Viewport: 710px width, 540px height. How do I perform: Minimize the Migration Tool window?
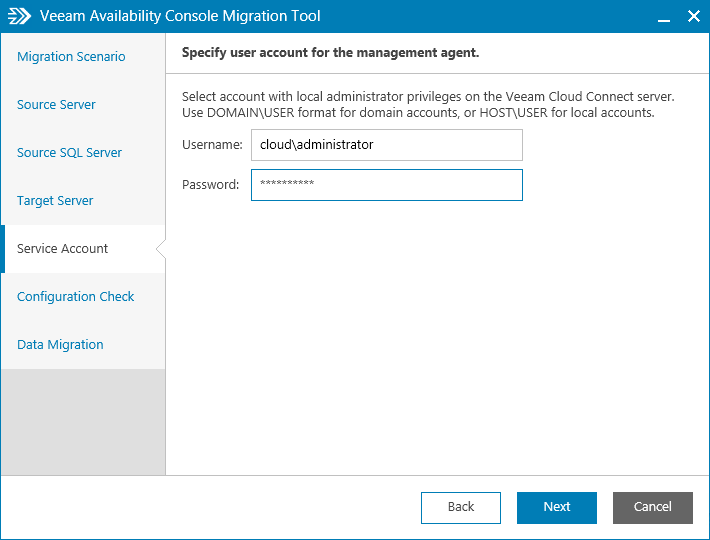pyautogui.click(x=662, y=17)
